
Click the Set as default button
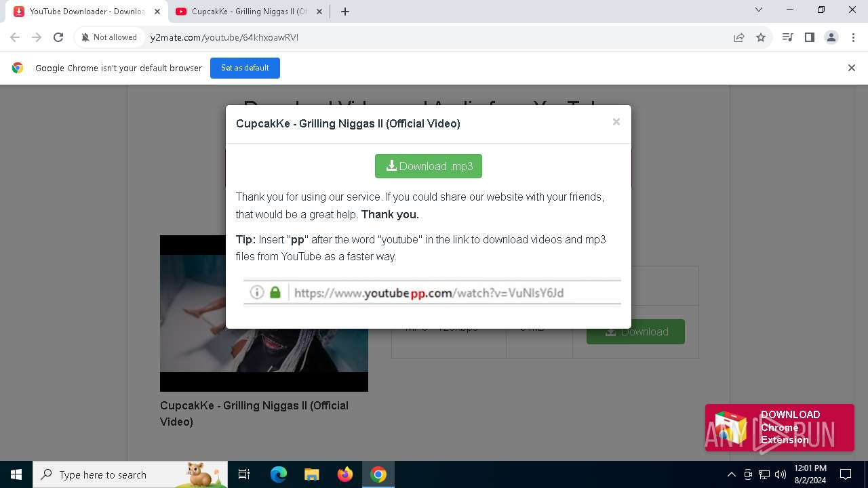tap(245, 68)
